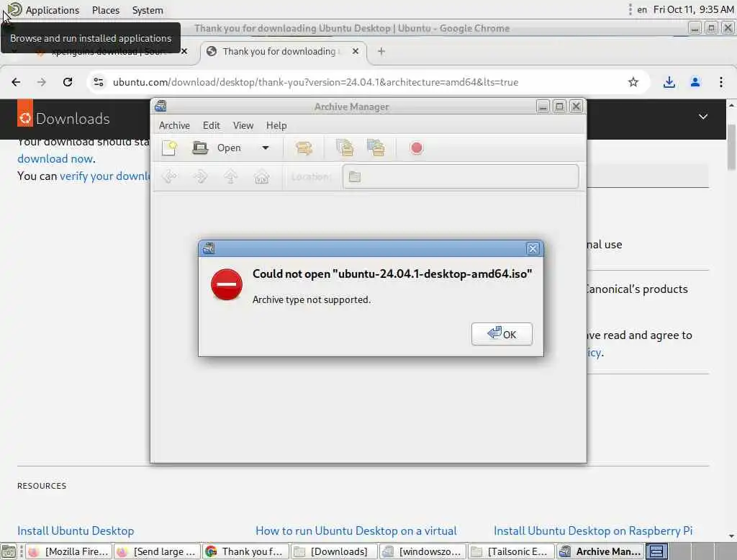Viewport: 737px width, 560px height.
Task: Switch to Mozilla Firefox taskbar item
Action: pos(68,551)
